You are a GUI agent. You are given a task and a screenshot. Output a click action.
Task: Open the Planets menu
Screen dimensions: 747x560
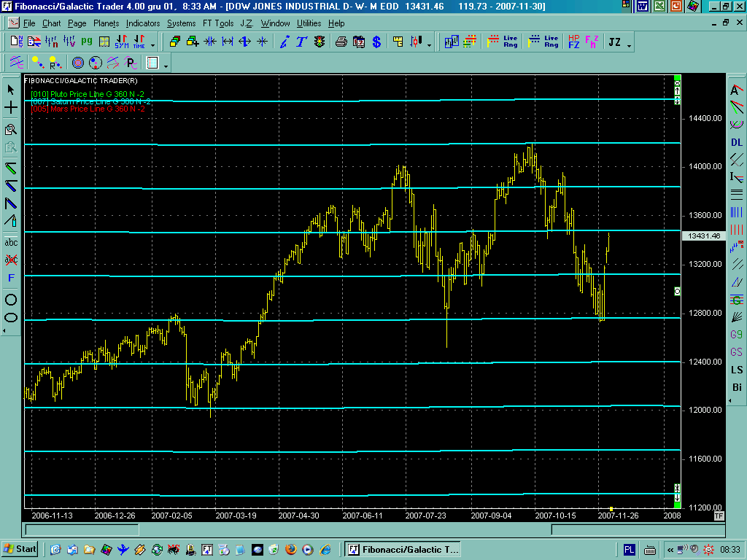pos(106,23)
